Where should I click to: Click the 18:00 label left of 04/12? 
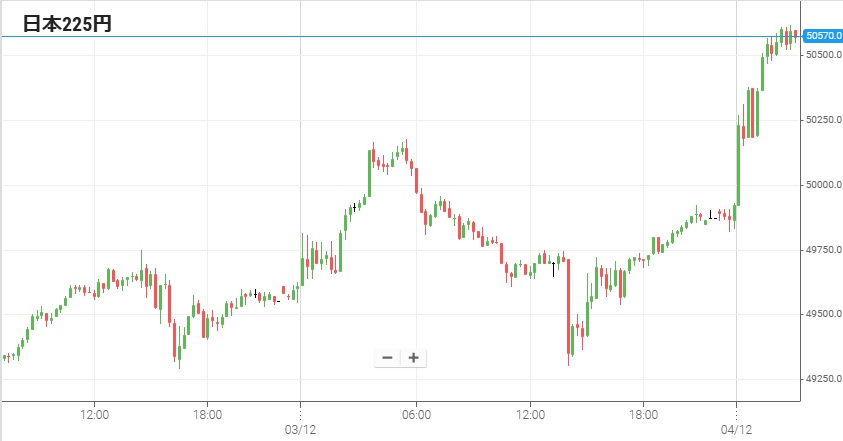(x=643, y=414)
